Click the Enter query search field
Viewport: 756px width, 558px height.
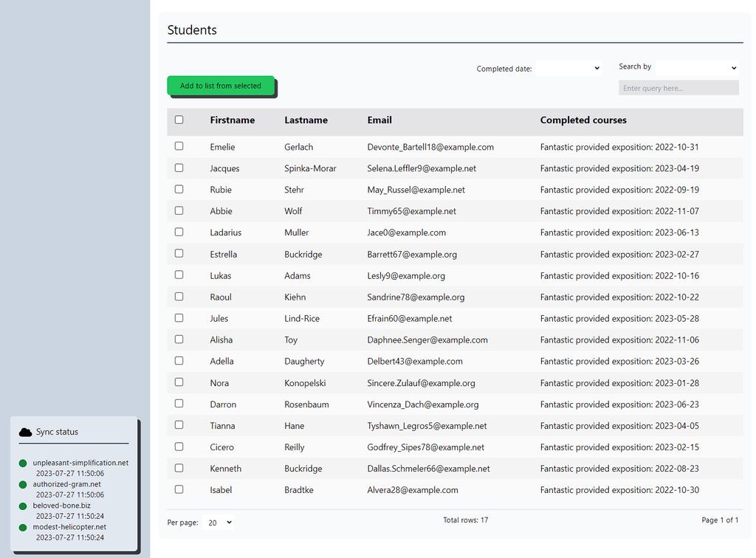coord(678,88)
